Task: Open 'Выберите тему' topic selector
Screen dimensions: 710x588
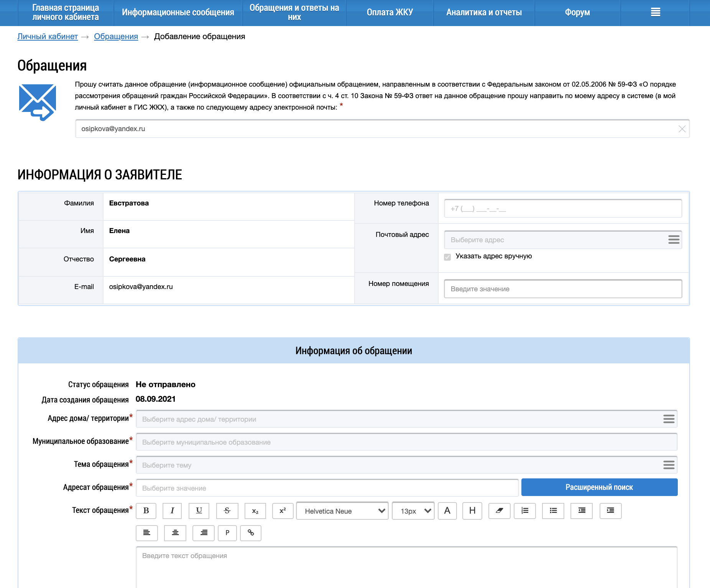Action: click(407, 465)
